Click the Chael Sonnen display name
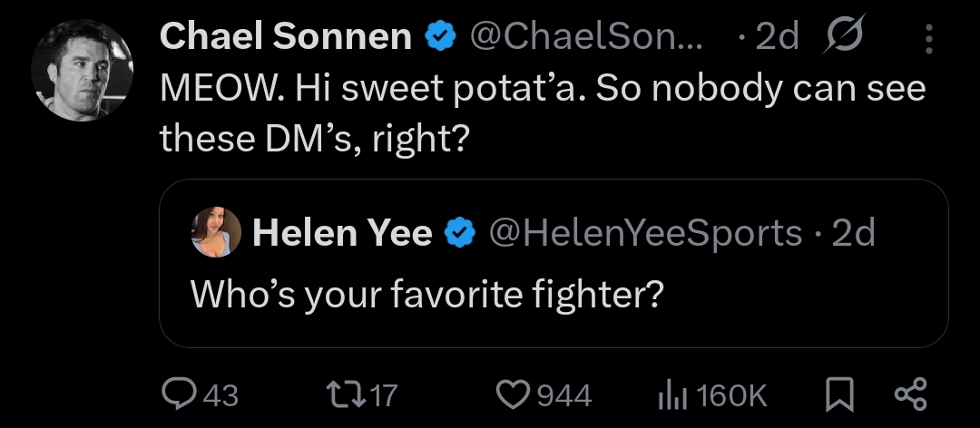Screen dimensions: 980x428 (x=285, y=36)
